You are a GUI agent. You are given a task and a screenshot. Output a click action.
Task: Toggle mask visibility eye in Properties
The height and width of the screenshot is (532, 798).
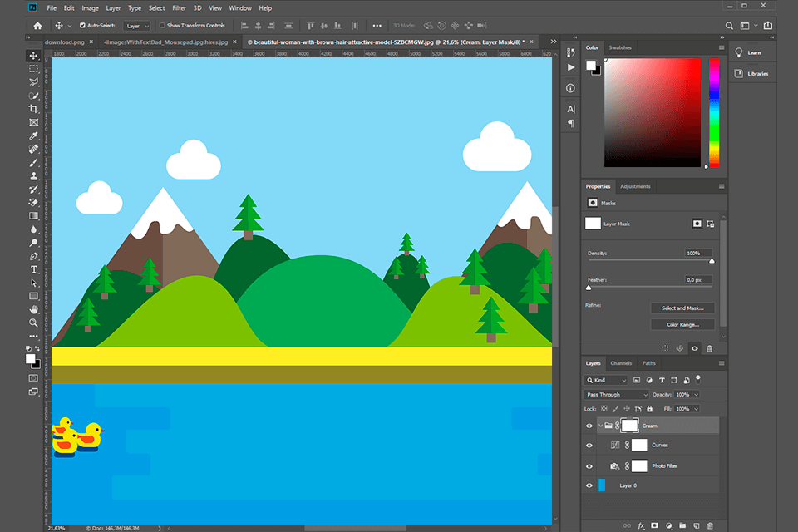[x=695, y=349]
